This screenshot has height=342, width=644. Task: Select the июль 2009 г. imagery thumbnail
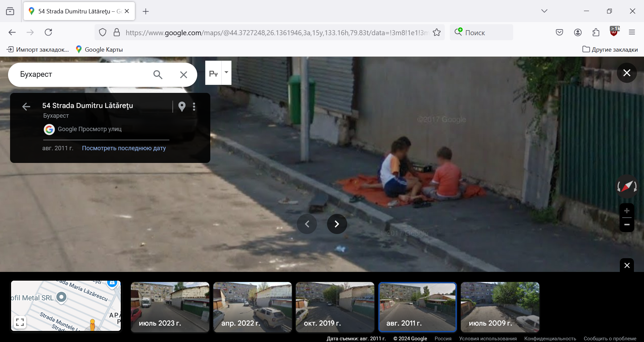(500, 307)
